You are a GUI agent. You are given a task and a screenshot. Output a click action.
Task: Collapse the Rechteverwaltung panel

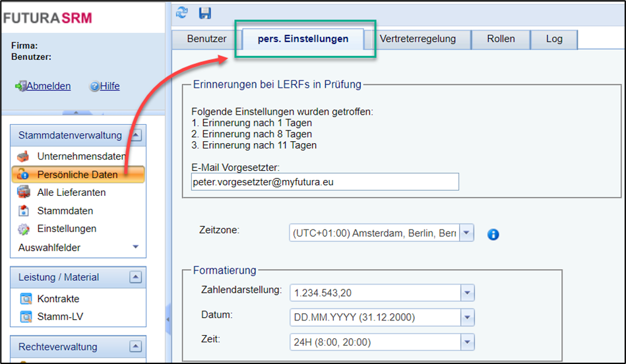pos(135,347)
